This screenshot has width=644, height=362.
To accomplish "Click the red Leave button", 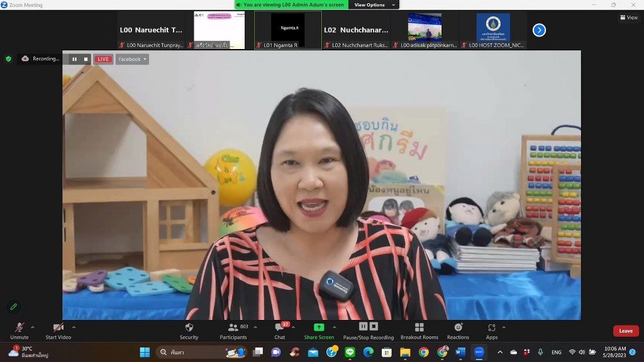I will tap(626, 331).
